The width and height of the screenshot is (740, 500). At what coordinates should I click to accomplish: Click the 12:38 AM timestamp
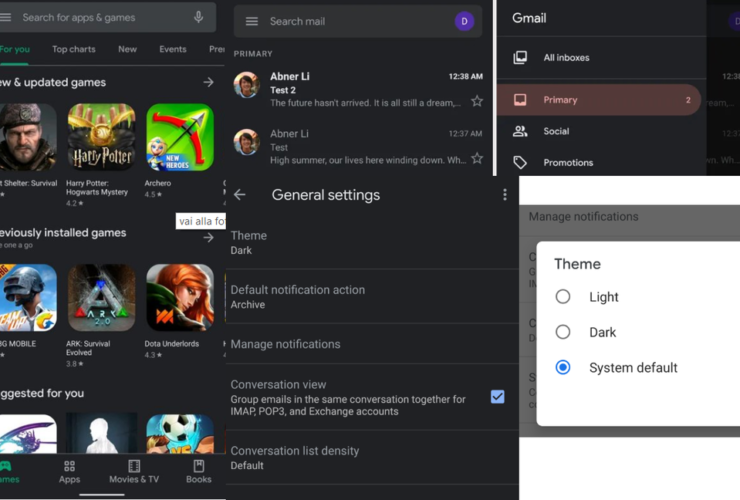(x=465, y=76)
